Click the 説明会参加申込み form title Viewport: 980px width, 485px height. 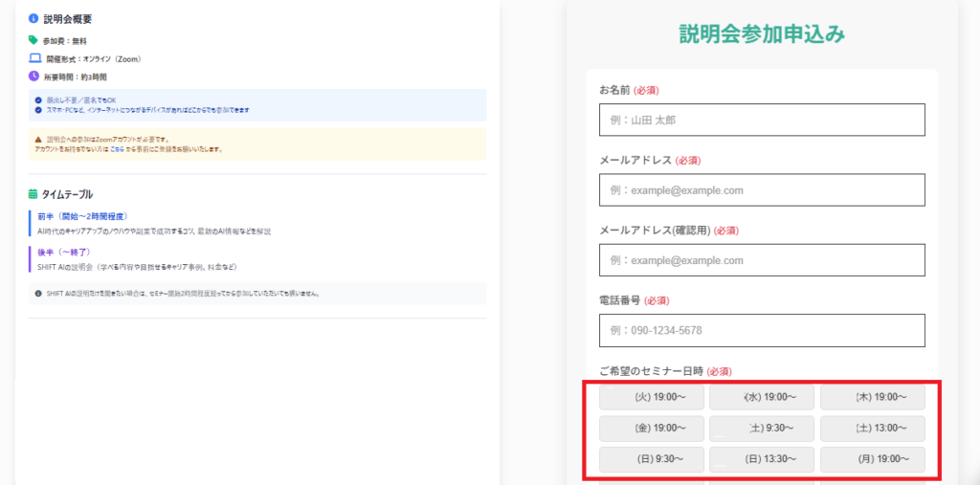[x=762, y=34]
